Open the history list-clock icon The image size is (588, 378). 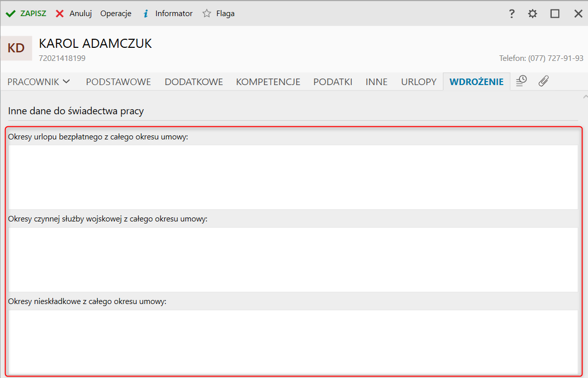pos(521,81)
